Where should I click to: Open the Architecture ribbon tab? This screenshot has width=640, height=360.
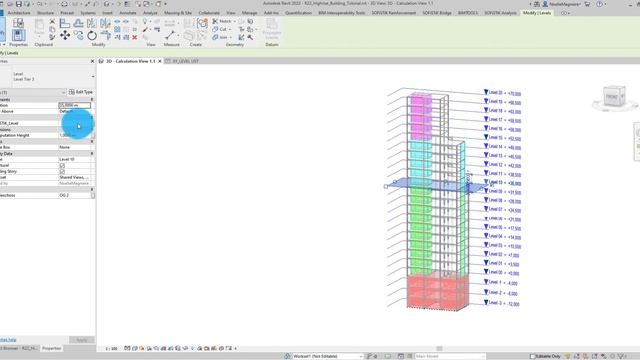pyautogui.click(x=19, y=13)
